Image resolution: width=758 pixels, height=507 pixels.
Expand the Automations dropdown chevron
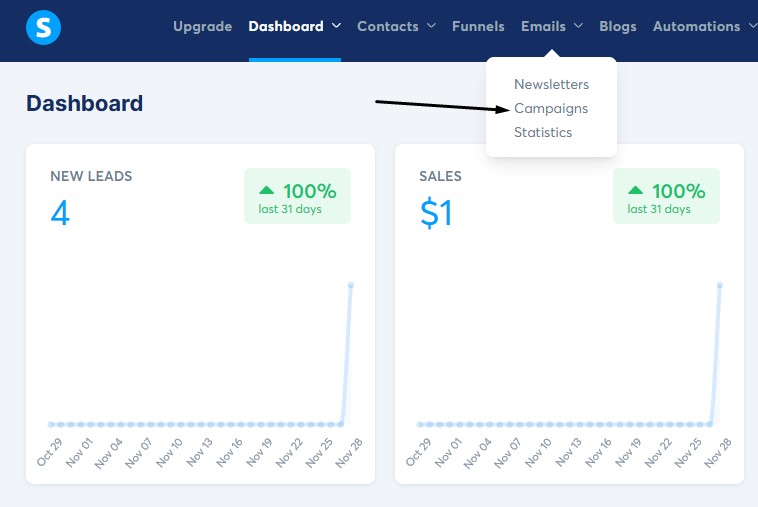point(751,27)
